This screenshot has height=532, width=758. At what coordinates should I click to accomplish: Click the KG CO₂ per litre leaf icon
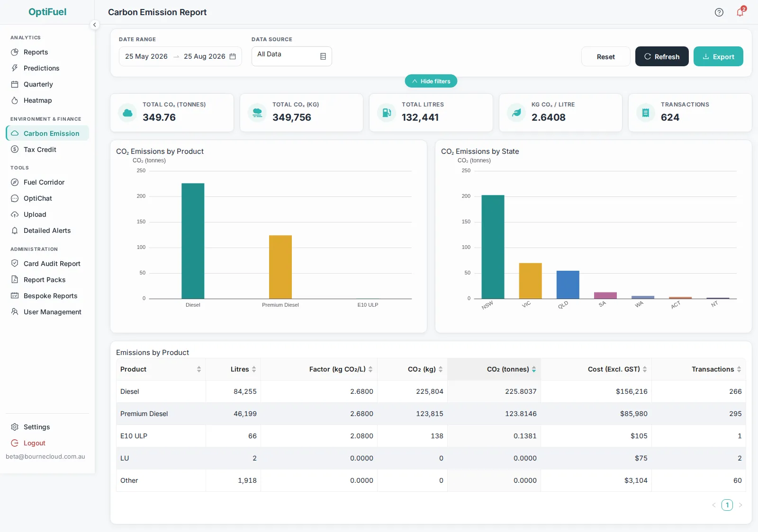tap(516, 113)
